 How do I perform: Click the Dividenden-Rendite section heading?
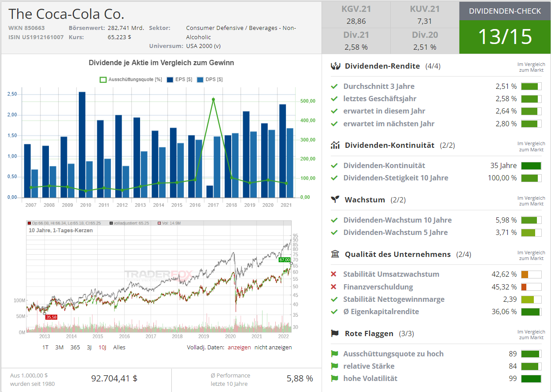tap(382, 66)
